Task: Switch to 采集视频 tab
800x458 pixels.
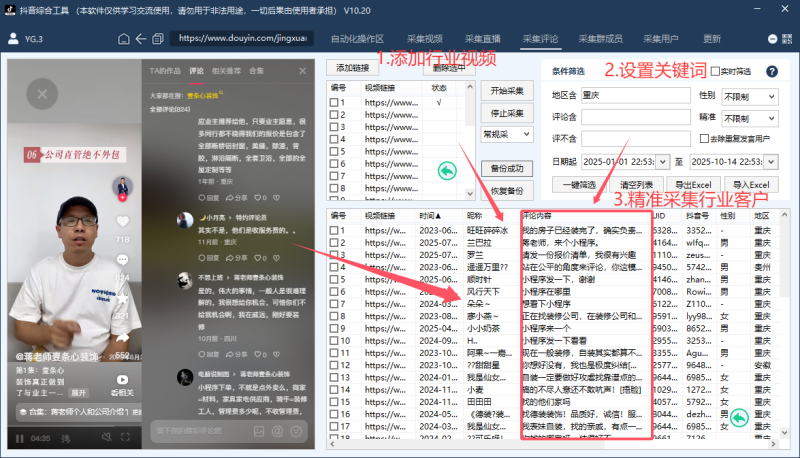Action: tap(424, 39)
